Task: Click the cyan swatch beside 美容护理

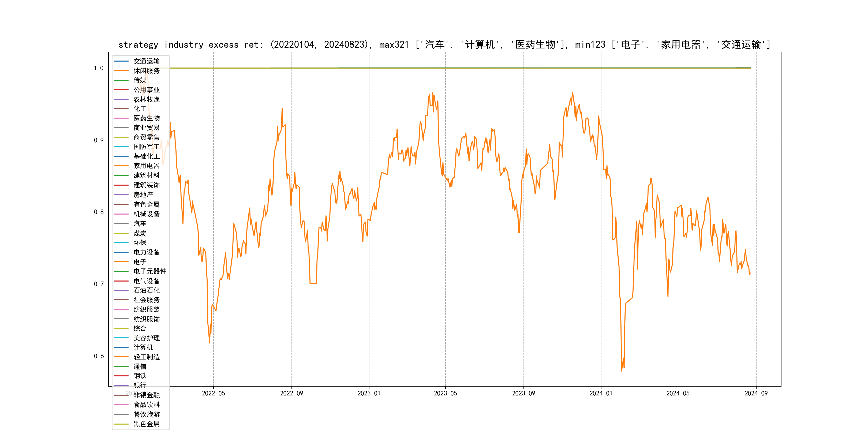Action: coord(121,338)
